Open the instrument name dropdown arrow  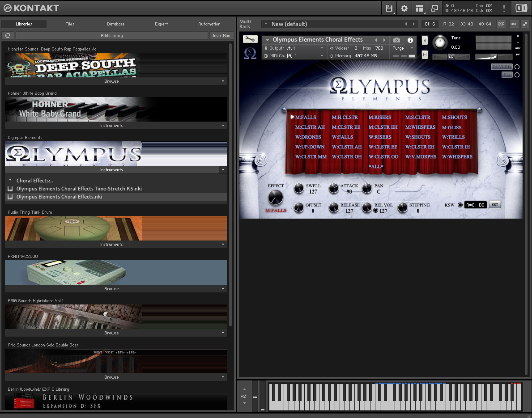(x=268, y=40)
